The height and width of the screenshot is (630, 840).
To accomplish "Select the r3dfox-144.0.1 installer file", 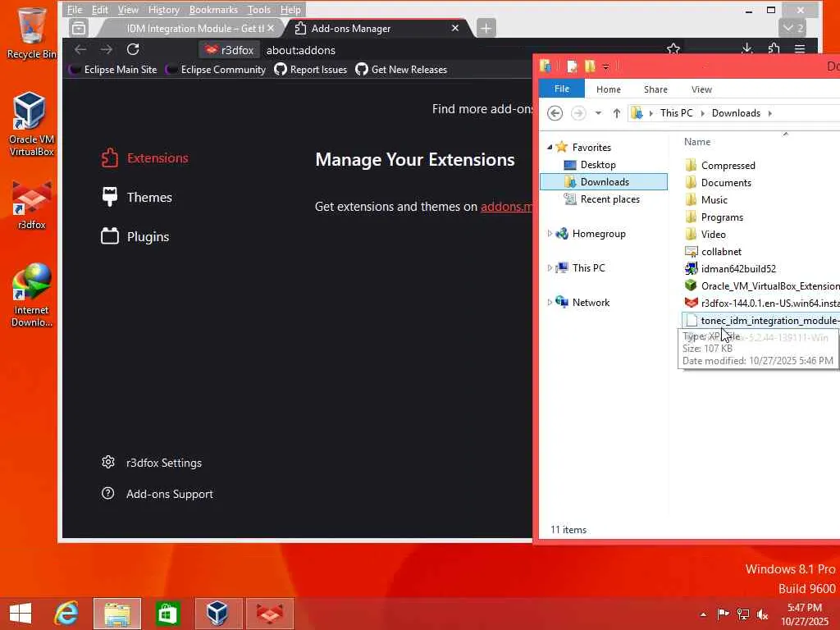I will point(762,303).
